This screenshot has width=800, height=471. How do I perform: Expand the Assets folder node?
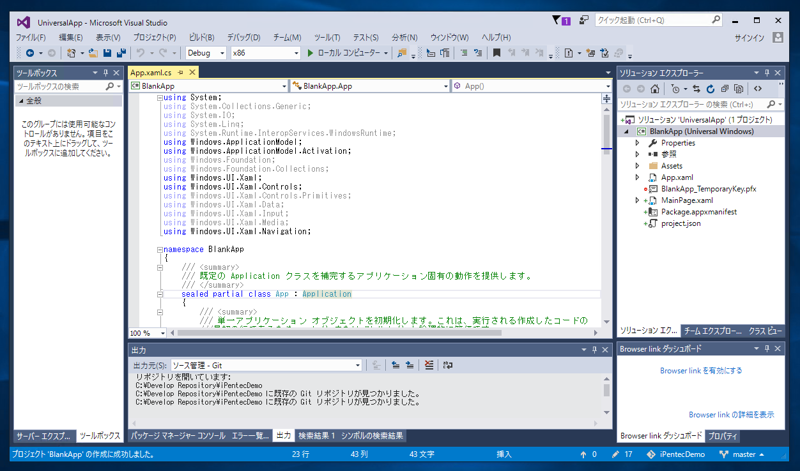pos(637,166)
